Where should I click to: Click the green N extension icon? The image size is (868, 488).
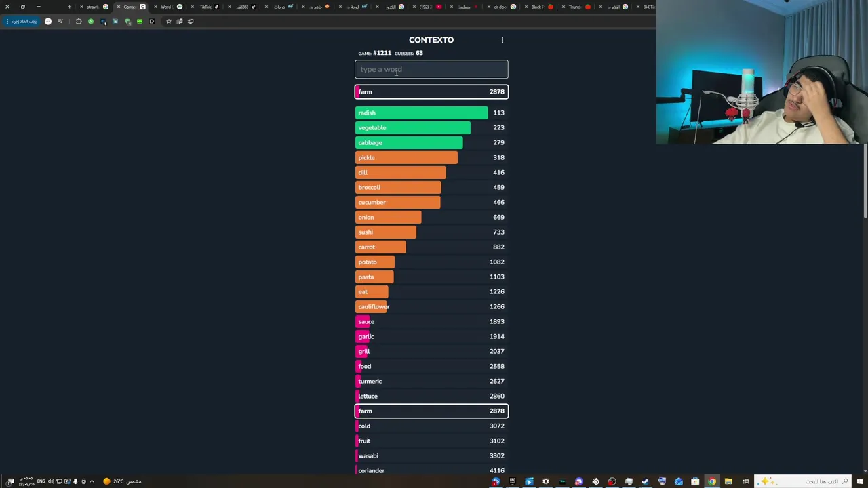(x=91, y=22)
